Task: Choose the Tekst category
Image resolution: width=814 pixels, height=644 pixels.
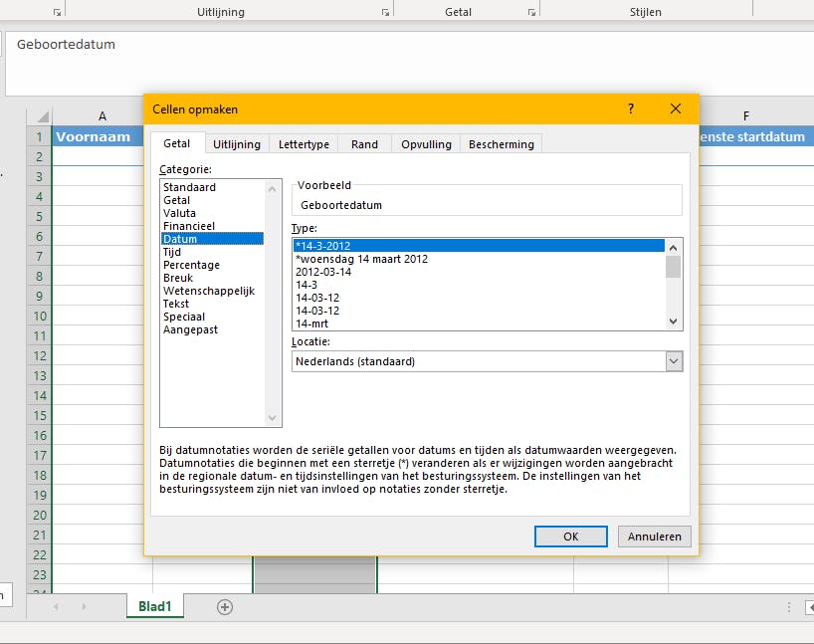Action: click(x=176, y=304)
